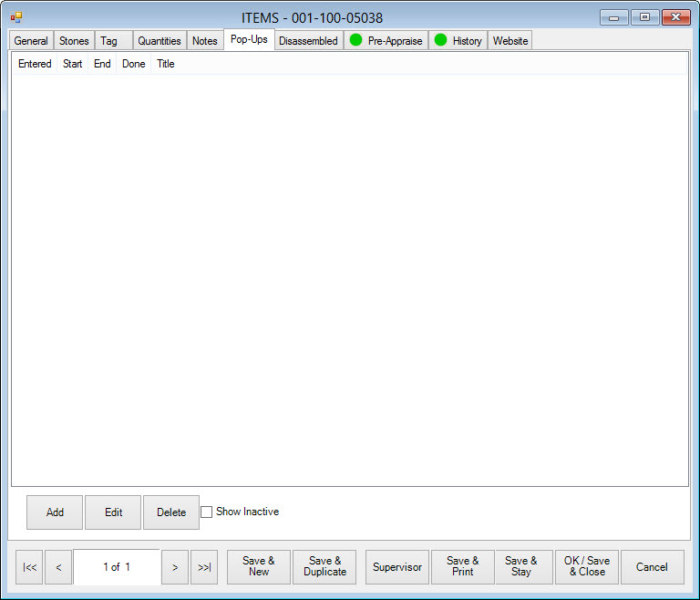Screen dimensions: 700x600
Task: Select the Stones tab
Action: pyautogui.click(x=74, y=41)
